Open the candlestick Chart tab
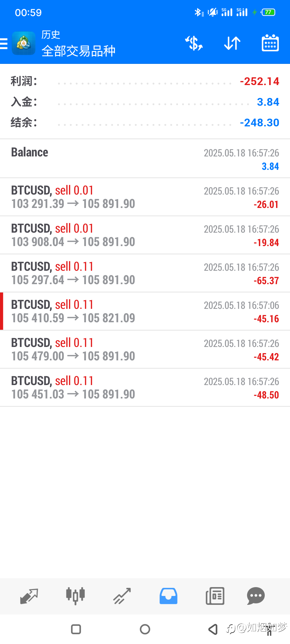 [75, 596]
